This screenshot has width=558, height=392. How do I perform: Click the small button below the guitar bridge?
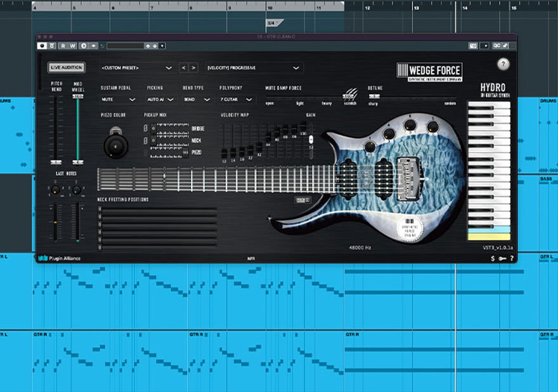point(302,200)
